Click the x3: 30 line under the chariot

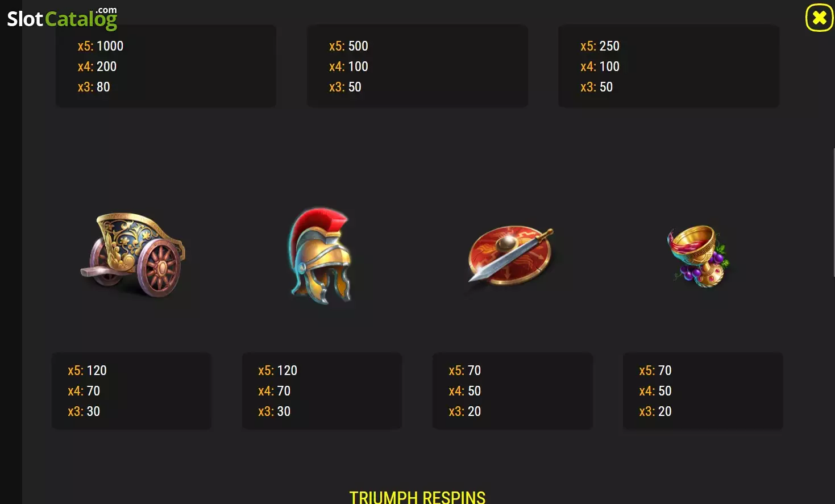point(84,411)
